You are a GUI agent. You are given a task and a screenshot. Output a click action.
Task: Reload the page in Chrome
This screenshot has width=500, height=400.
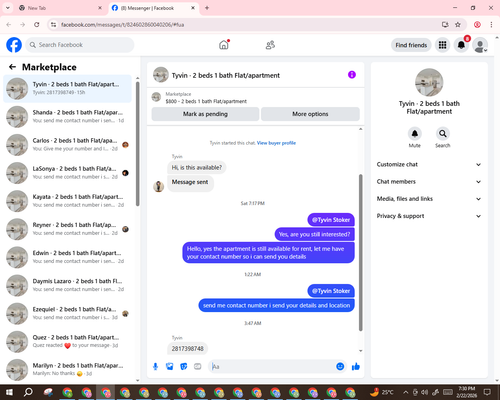tap(37, 25)
